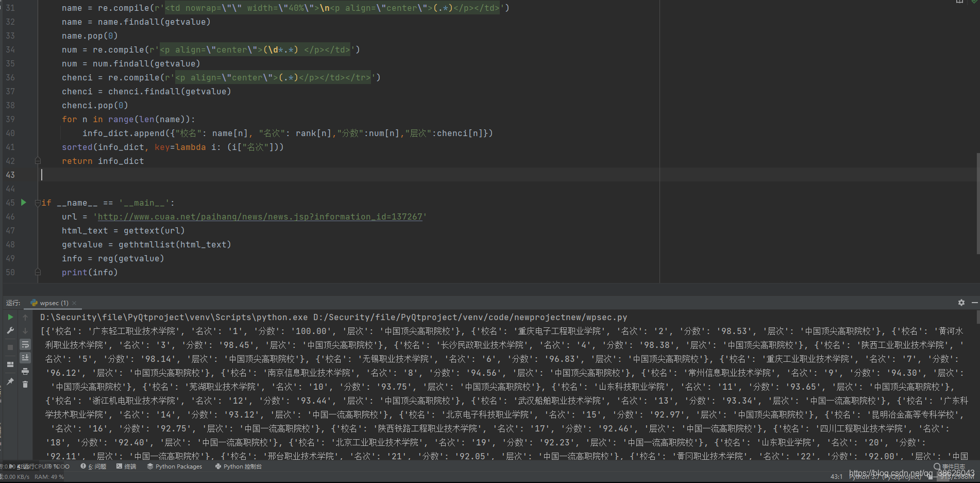This screenshot has height=483, width=980.
Task: Rerun wpsec with the green play icon
Action: click(x=10, y=317)
